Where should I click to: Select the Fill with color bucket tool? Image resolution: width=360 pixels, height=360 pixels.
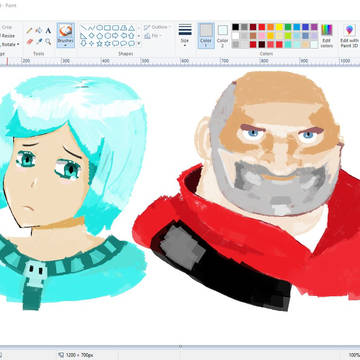[39, 30]
